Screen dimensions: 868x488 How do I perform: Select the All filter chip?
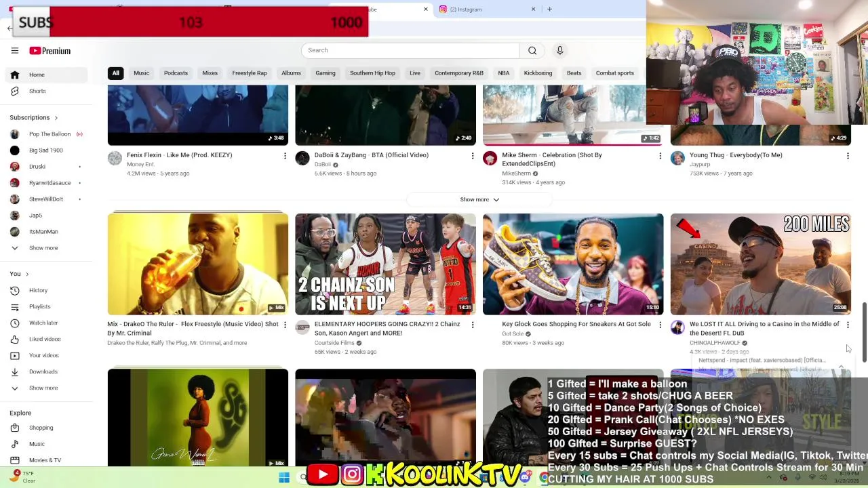pyautogui.click(x=115, y=73)
